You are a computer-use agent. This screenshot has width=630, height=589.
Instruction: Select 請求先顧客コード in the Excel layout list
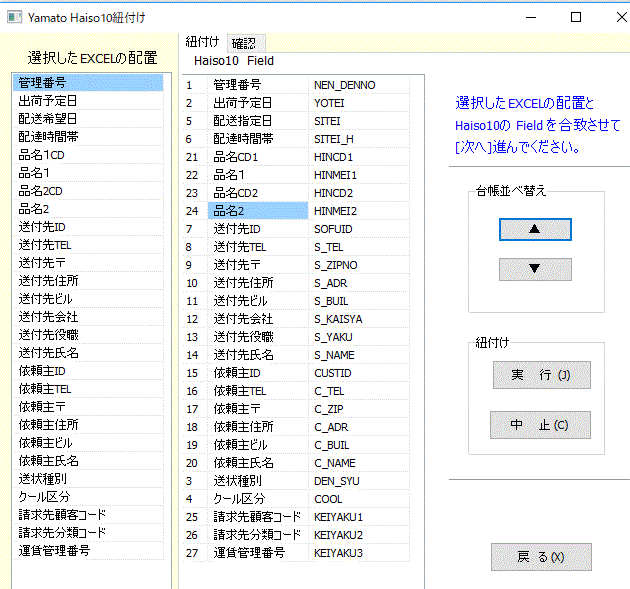pos(88,515)
